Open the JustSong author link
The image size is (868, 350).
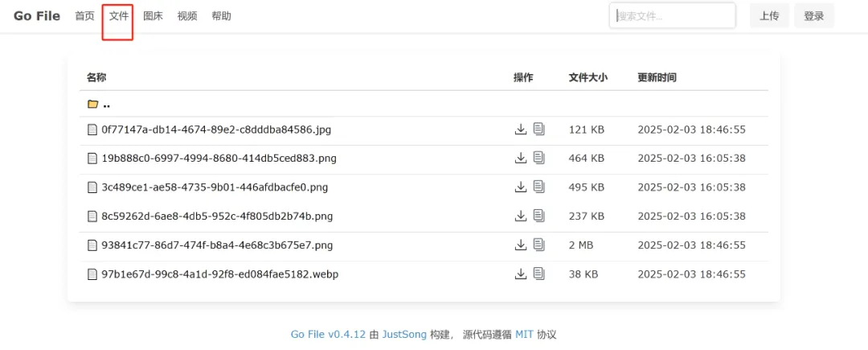coord(404,335)
